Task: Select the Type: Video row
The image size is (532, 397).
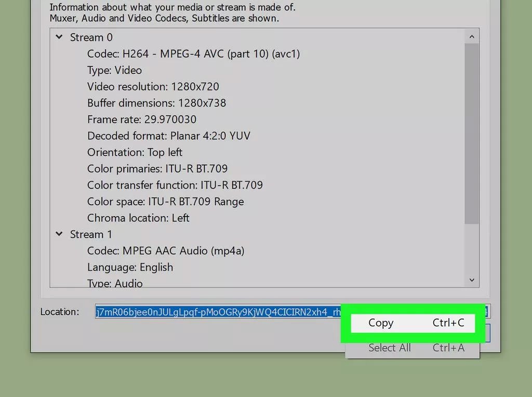Action: coord(114,70)
